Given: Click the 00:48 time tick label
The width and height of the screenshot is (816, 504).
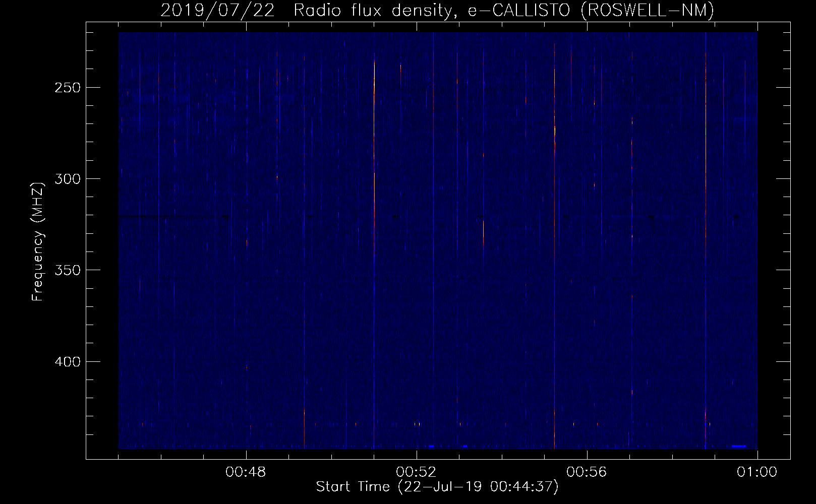Looking at the screenshot, I should (x=246, y=472).
